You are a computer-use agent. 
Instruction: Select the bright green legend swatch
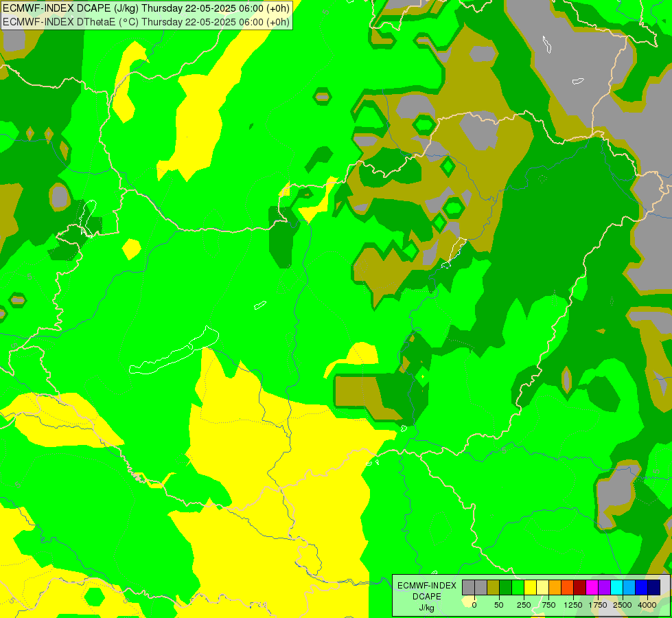tap(518, 588)
